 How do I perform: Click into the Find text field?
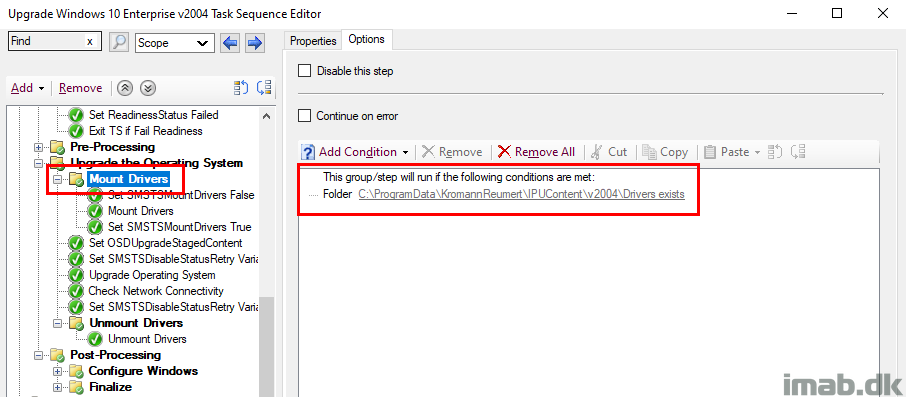click(x=47, y=42)
